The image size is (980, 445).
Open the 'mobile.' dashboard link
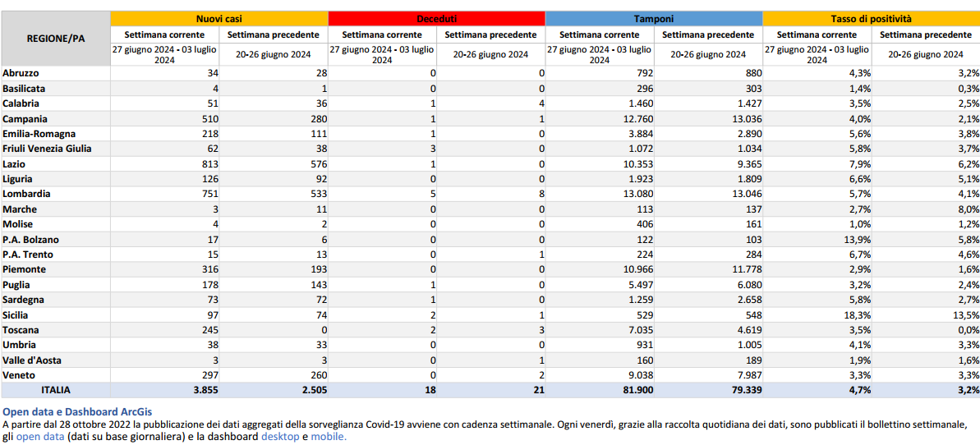point(329,437)
